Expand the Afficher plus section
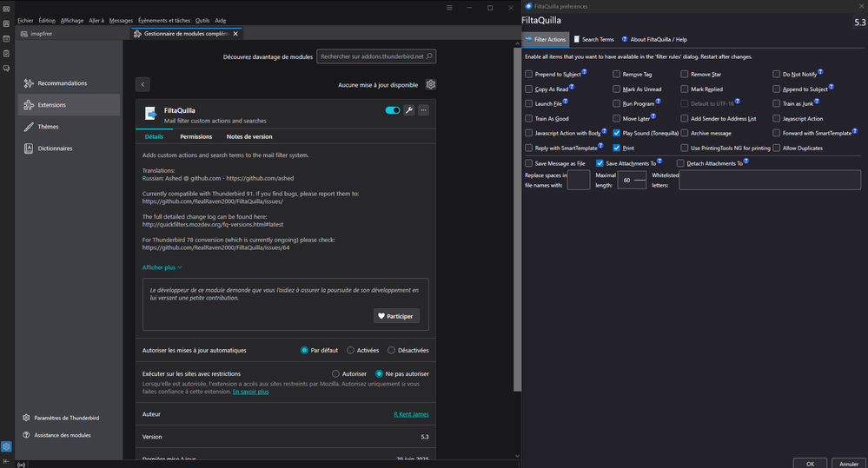This screenshot has width=868, height=468. click(x=162, y=267)
